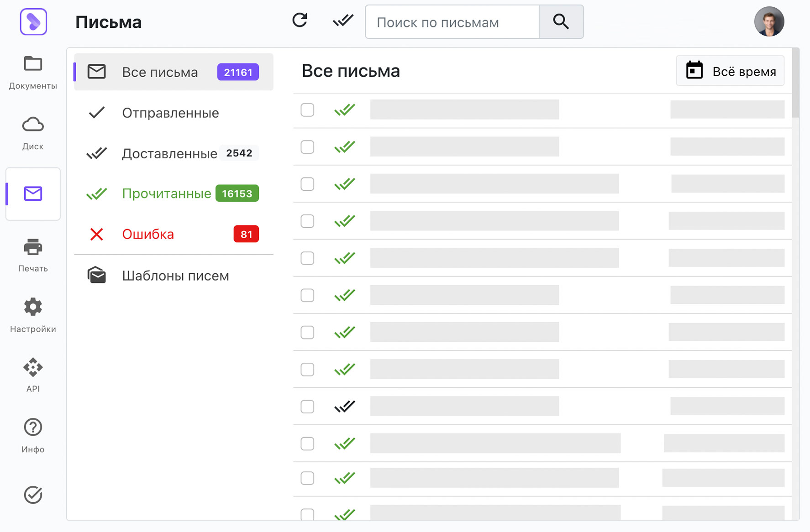Tick the checkbox of the sixth letter row

click(307, 295)
